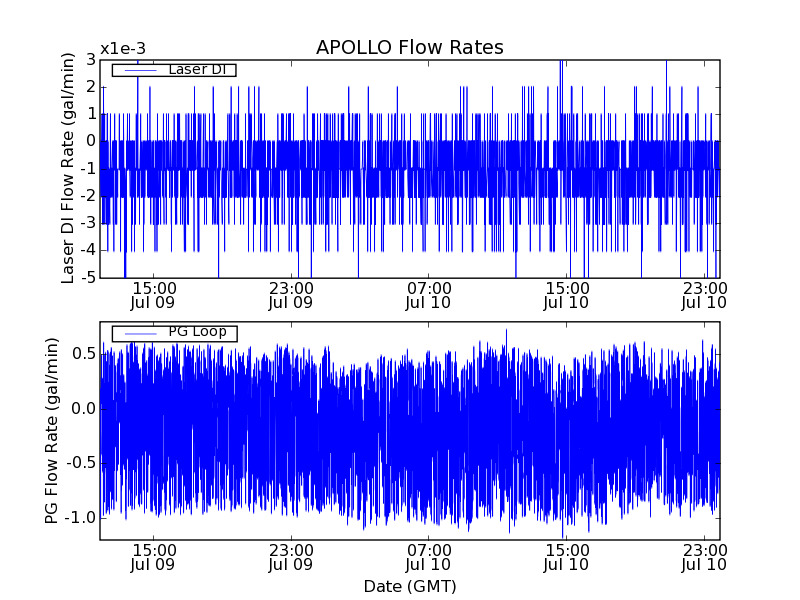Click "23:00 Jul 10" tick under Laser DI plot

[x=704, y=295]
